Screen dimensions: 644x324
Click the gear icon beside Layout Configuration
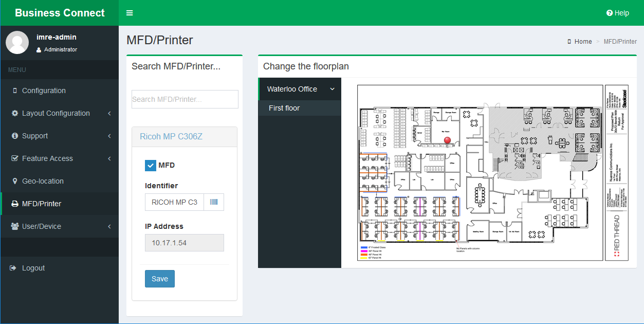click(x=15, y=113)
